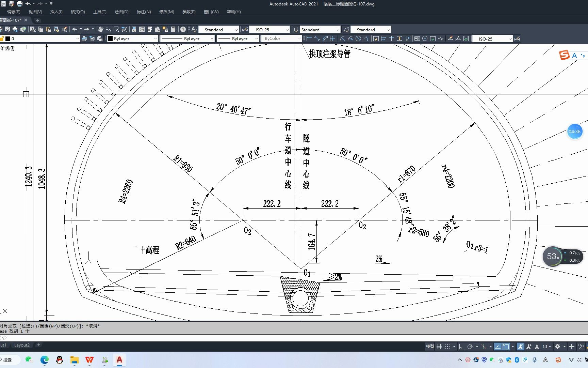The image size is (588, 368).
Task: Open the ISO-25 dimension style dropdown
Action: pos(269,30)
